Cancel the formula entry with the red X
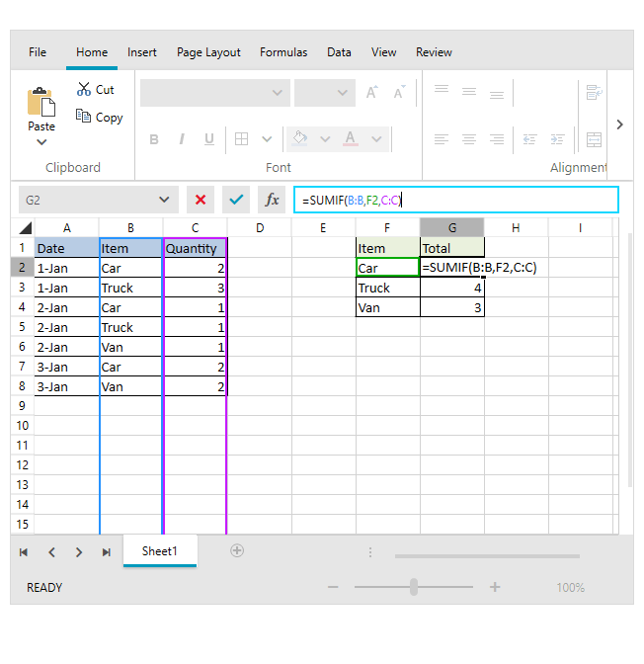This screenshot has height=664, width=644. coord(201,200)
